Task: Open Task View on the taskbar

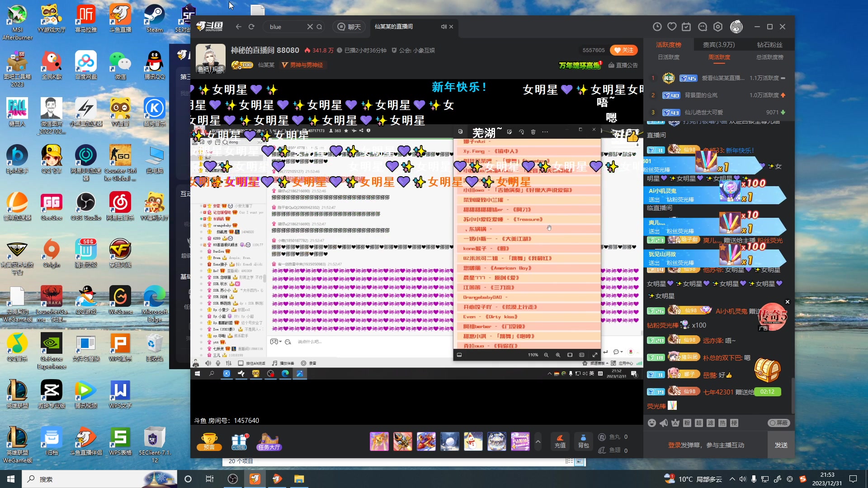Action: click(x=209, y=479)
